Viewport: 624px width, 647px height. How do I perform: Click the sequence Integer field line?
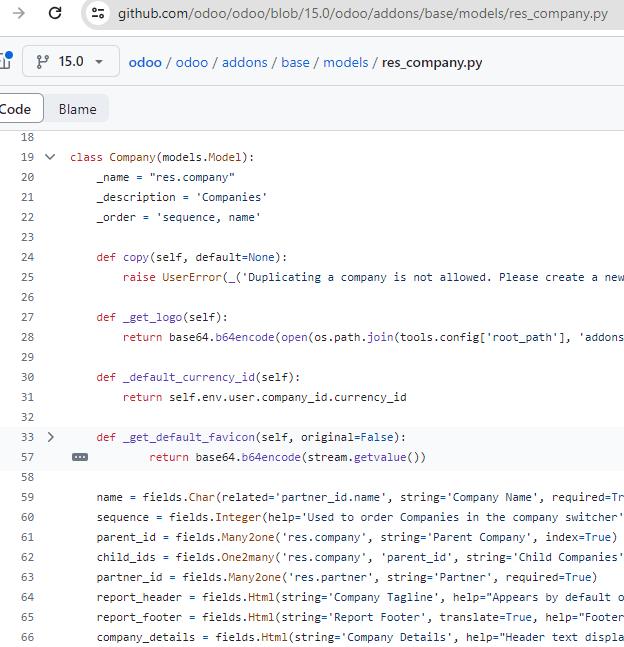click(x=360, y=517)
